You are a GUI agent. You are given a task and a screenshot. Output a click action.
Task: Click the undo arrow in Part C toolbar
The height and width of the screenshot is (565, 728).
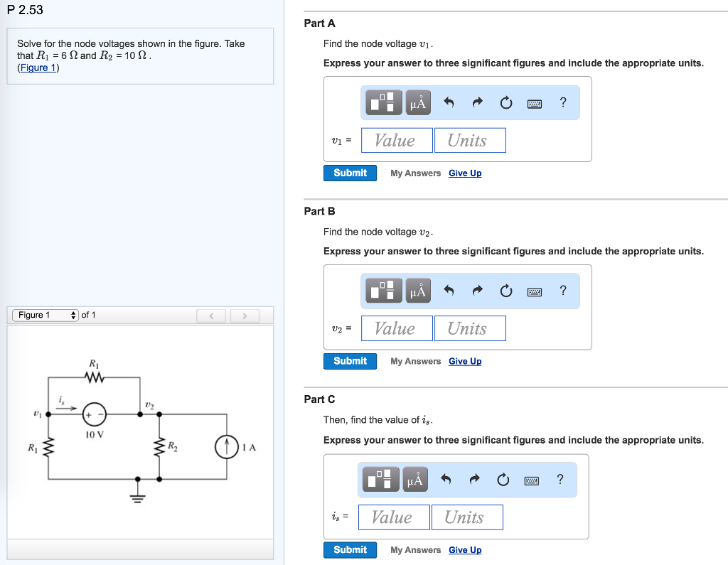[x=446, y=479]
